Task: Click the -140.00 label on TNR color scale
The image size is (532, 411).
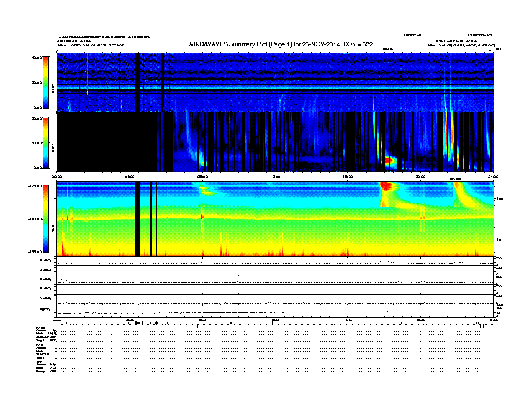Action: [x=36, y=219]
